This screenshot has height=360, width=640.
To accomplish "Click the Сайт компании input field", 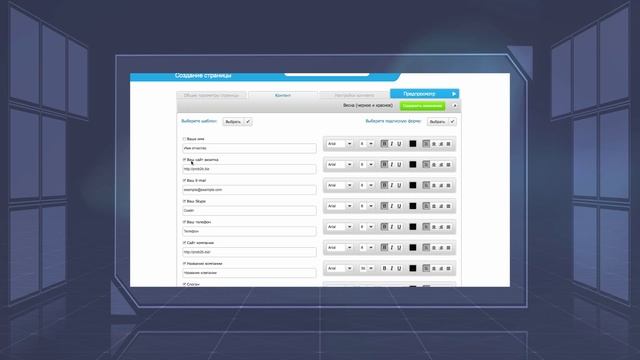I will (x=249, y=252).
